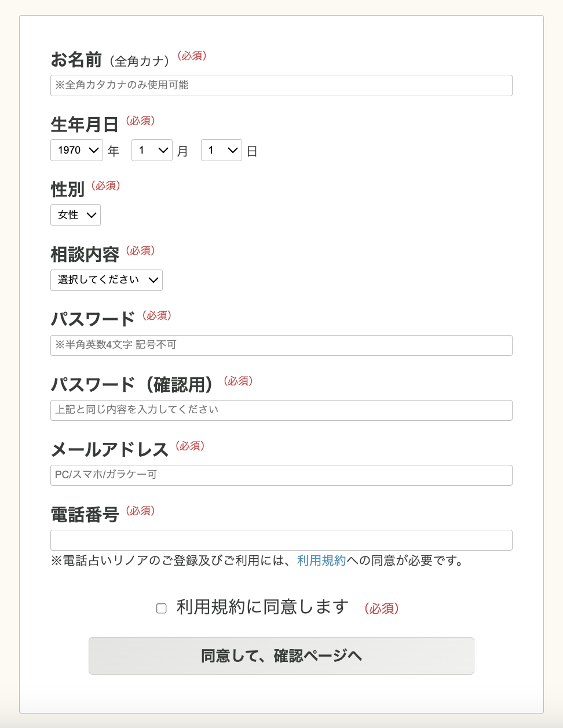The image size is (563, 728).
Task: Check the 利用規約に同意します checkbox
Action: coord(162,608)
